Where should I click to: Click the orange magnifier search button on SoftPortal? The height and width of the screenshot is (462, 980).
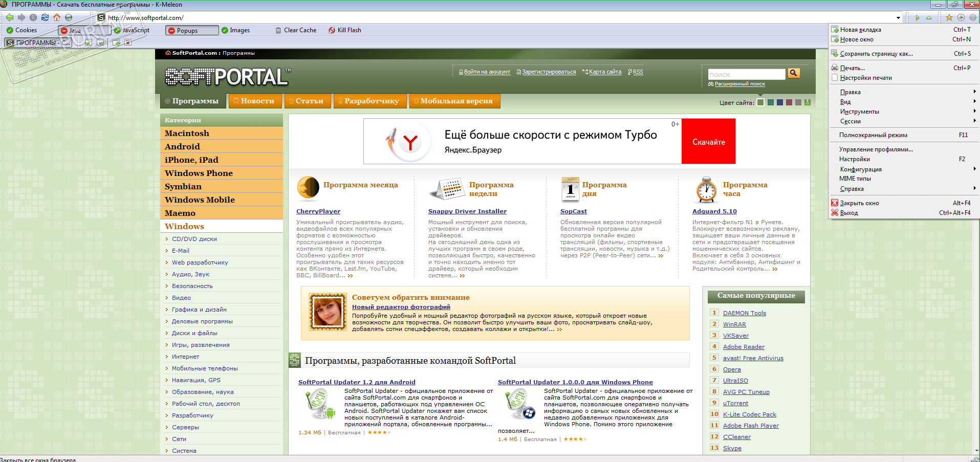click(x=794, y=73)
